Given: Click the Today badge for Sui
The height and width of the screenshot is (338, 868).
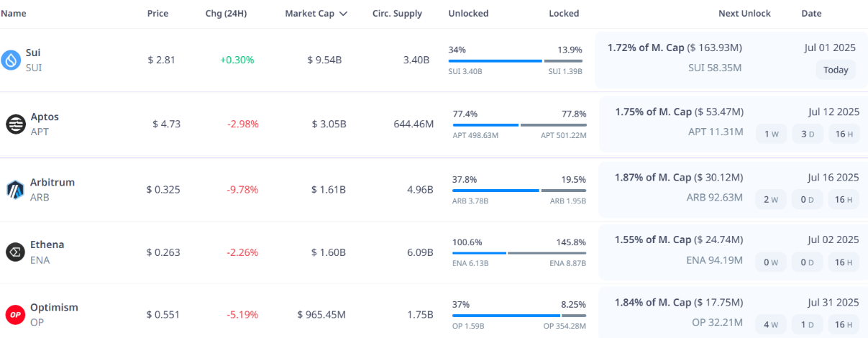Looking at the screenshot, I should click(836, 70).
